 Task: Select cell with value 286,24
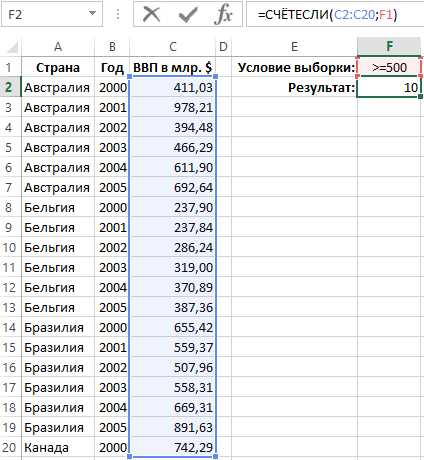(173, 247)
